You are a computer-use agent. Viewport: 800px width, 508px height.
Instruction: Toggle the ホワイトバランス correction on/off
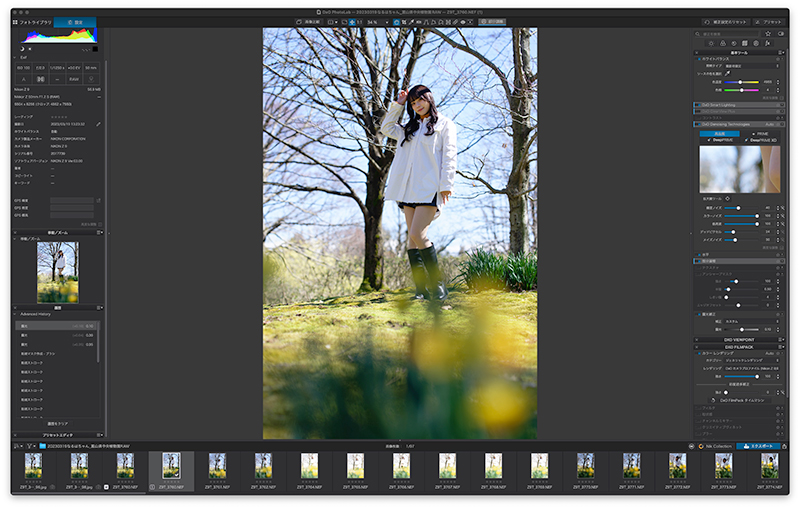(699, 59)
